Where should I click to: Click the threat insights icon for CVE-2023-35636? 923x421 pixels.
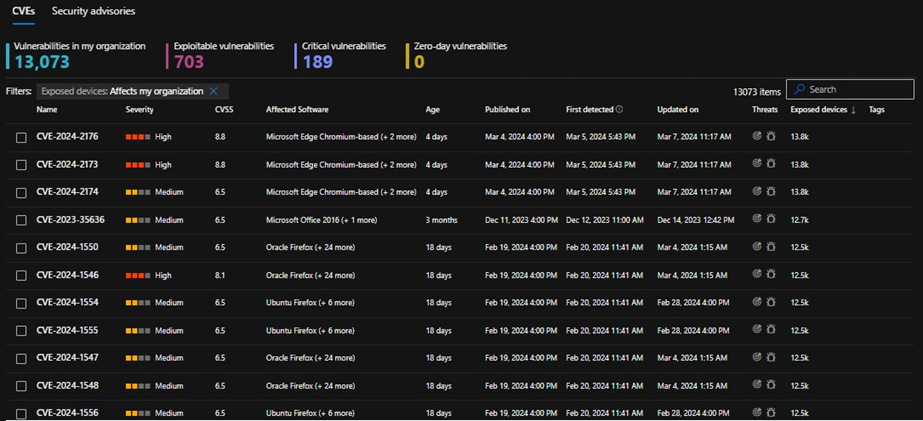(757, 219)
